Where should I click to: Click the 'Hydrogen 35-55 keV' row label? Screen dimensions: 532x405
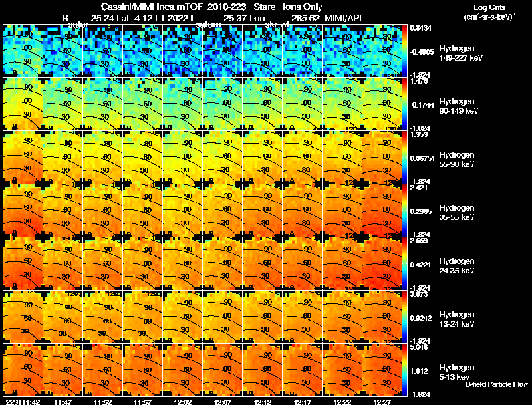456,213
